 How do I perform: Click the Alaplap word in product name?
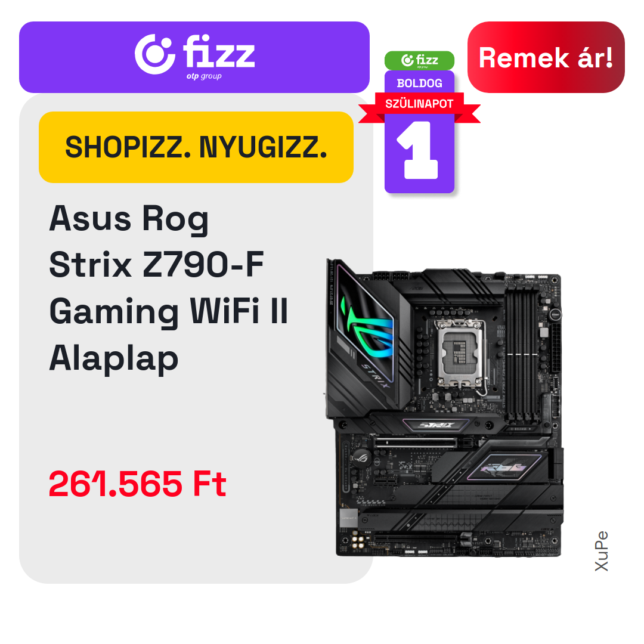point(114,358)
